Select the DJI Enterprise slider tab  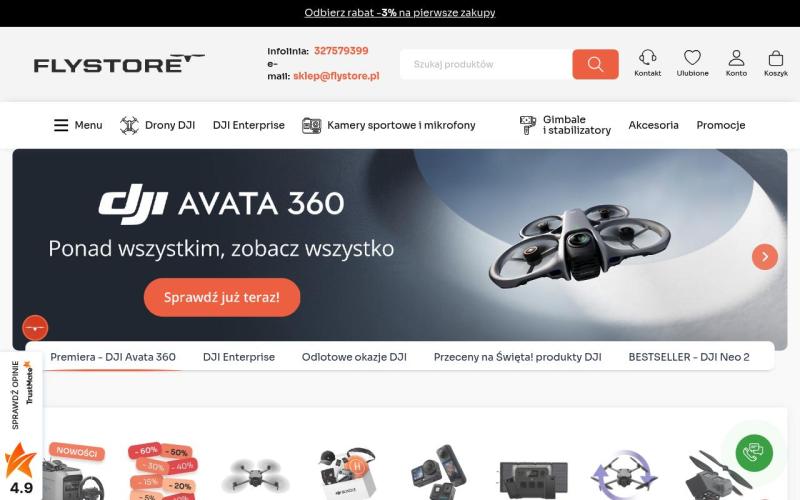(x=239, y=357)
